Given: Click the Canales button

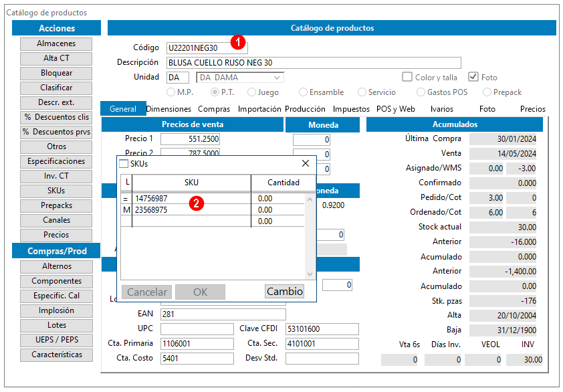Looking at the screenshot, I should 56,221.
